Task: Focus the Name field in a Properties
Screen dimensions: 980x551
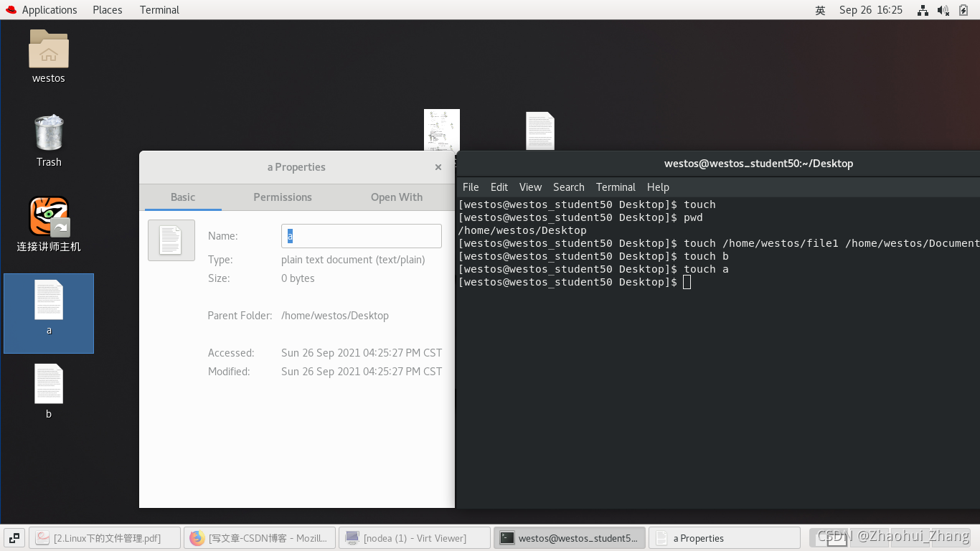Action: (x=361, y=236)
